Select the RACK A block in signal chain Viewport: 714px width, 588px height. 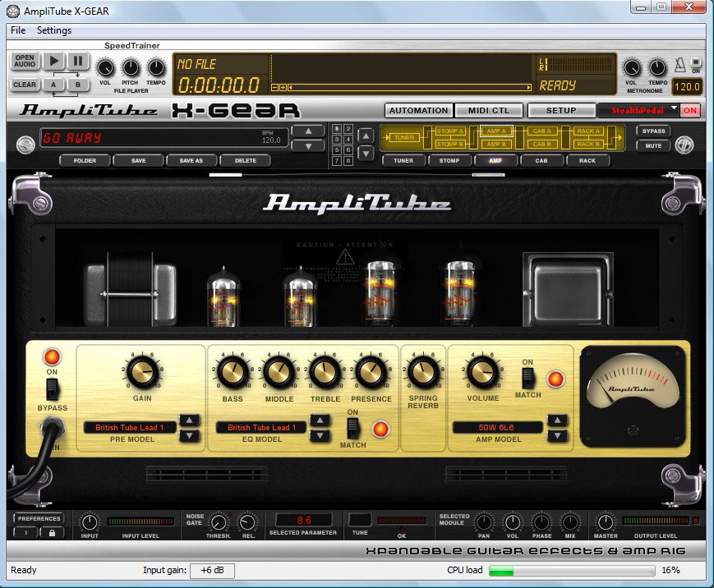[588, 131]
